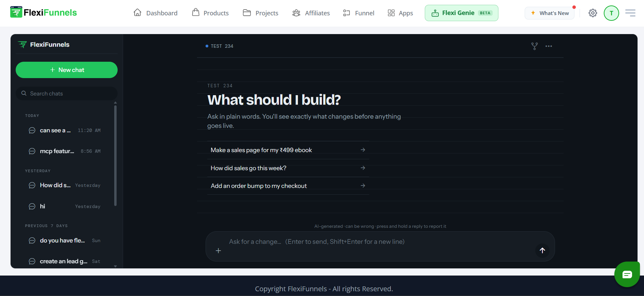Go to the Projects section

pos(260,13)
